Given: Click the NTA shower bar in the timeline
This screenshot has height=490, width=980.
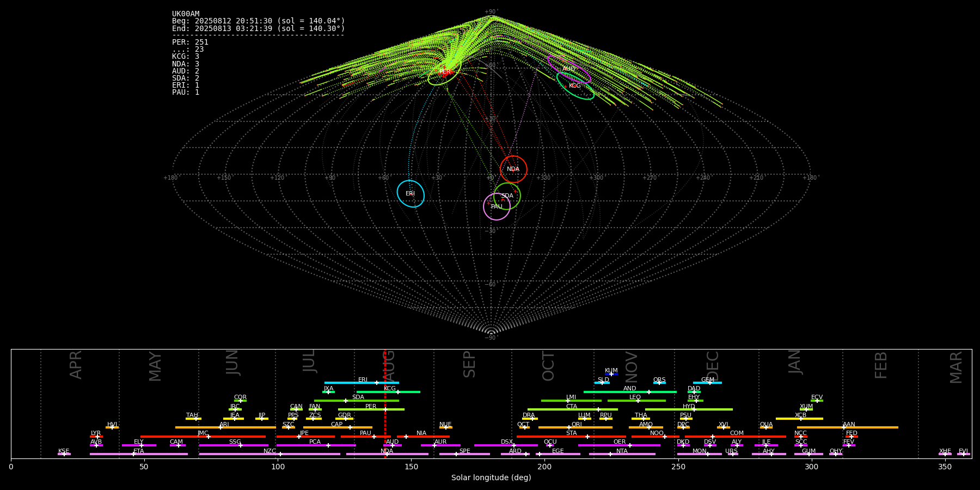Looking at the screenshot, I should point(622,454).
